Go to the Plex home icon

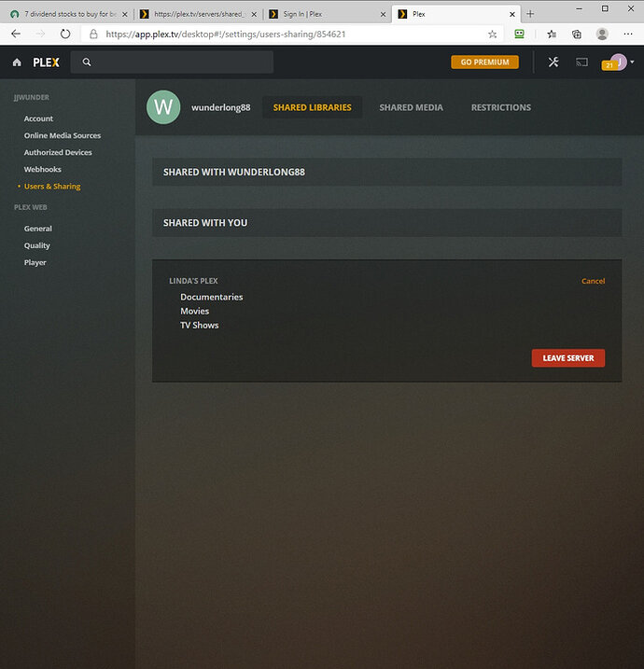(17, 63)
